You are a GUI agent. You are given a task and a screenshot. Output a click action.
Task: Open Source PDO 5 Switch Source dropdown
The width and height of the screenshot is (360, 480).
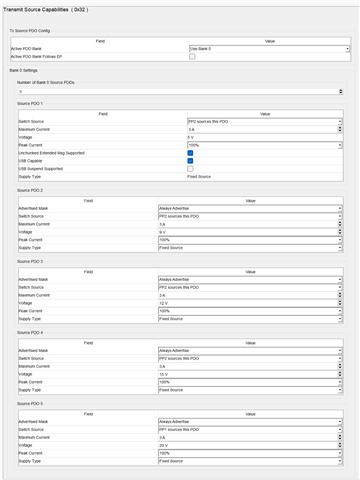250,430
